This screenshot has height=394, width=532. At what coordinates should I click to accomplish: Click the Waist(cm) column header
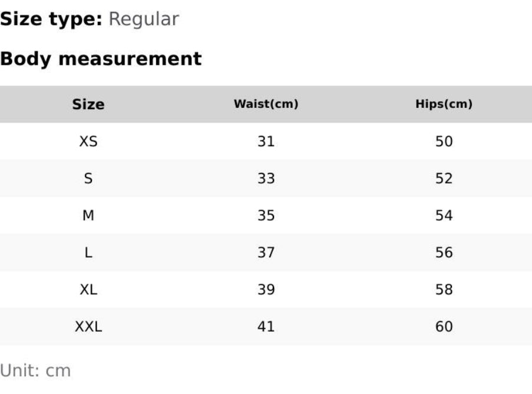[266, 104]
